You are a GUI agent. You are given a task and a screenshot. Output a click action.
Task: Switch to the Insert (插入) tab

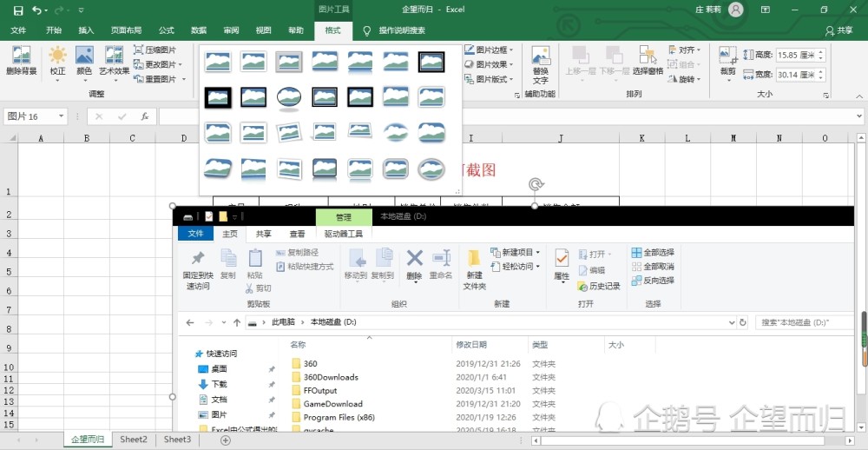tap(86, 30)
